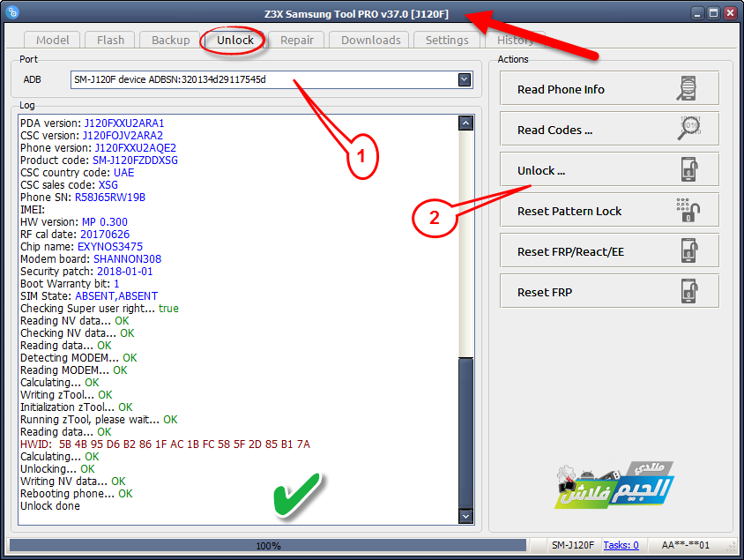Click the pattern padlock icon on Reset Pattern Lock
Screen dimensions: 744x560
pyautogui.click(x=688, y=210)
